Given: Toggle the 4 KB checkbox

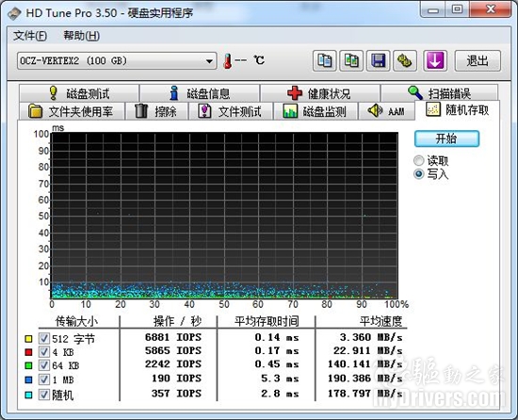Looking at the screenshot, I should click(x=44, y=352).
